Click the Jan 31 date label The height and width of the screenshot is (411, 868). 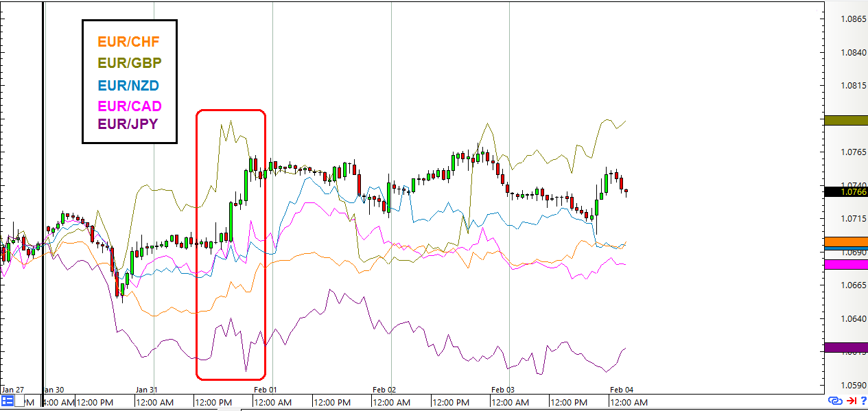tap(147, 389)
